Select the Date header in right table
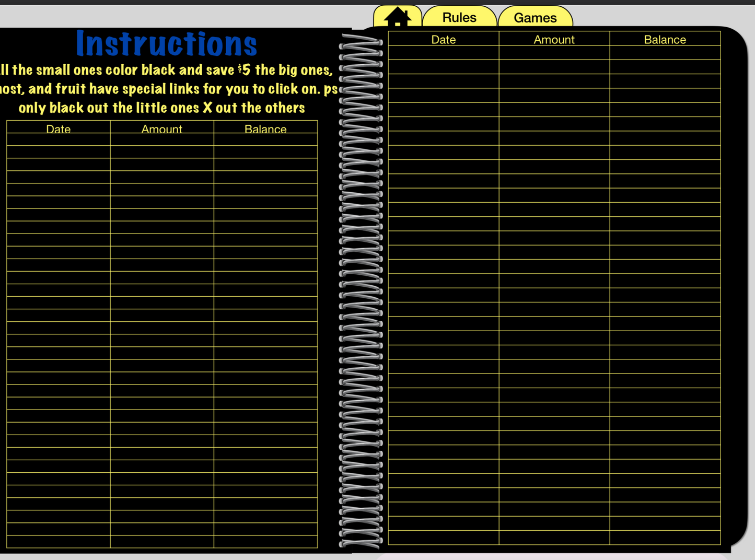Screen dimensions: 755x560 click(443, 39)
